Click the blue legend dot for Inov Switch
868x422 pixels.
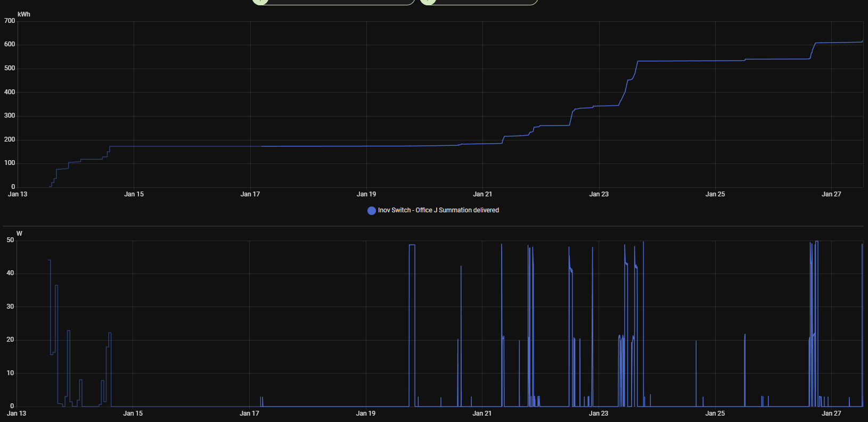[x=371, y=211]
